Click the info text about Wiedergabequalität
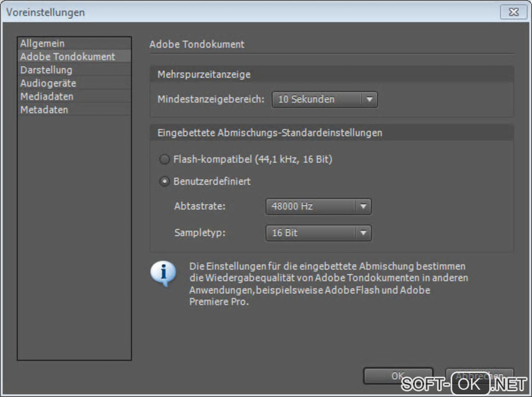The height and width of the screenshot is (397, 532). [329, 284]
